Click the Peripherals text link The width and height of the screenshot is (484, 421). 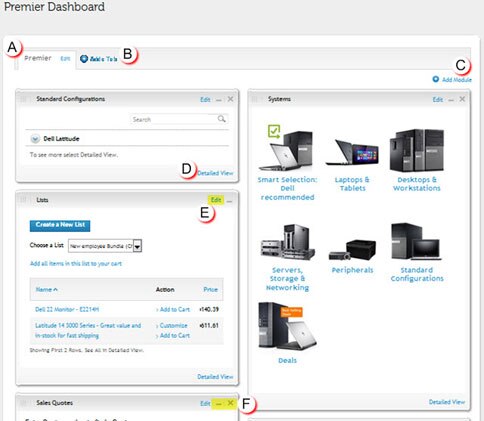tap(352, 270)
